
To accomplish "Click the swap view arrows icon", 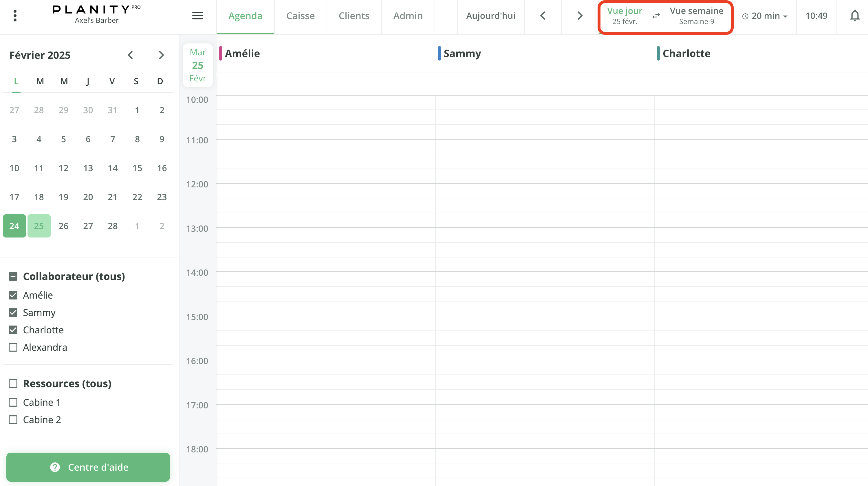I will click(x=656, y=16).
